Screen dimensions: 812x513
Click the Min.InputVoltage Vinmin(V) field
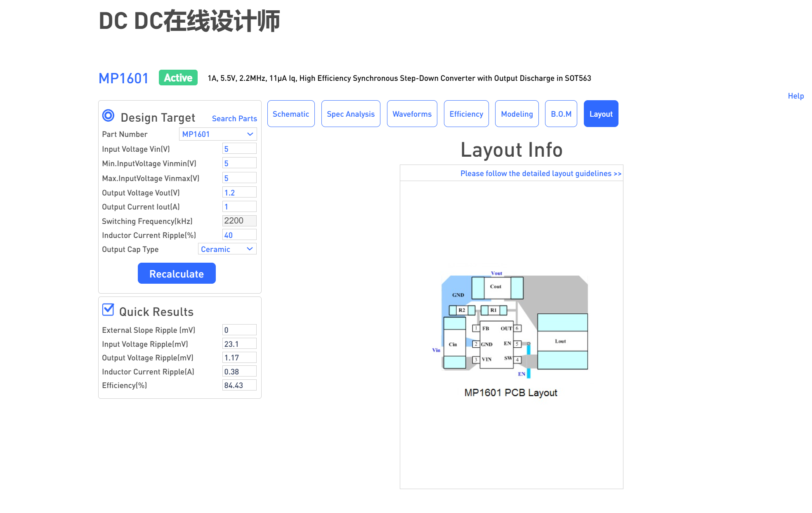(x=239, y=163)
